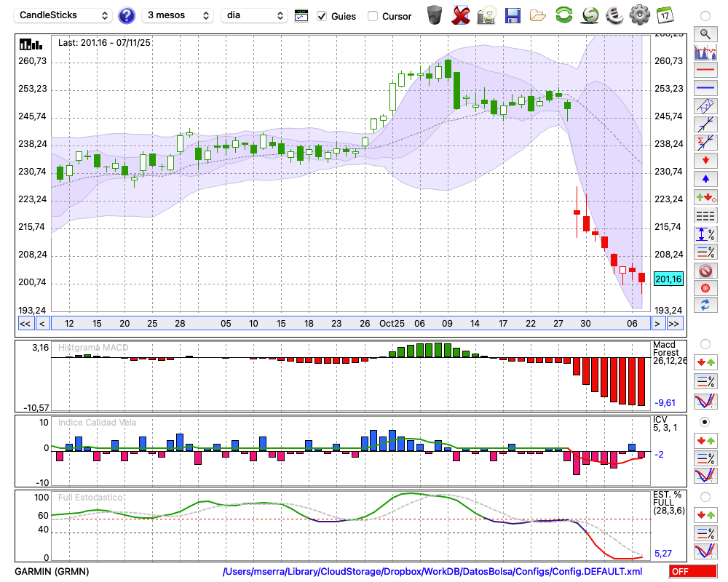Click the trash can icon in toolbar
Viewport: 728px width, 582px height.
(x=435, y=15)
